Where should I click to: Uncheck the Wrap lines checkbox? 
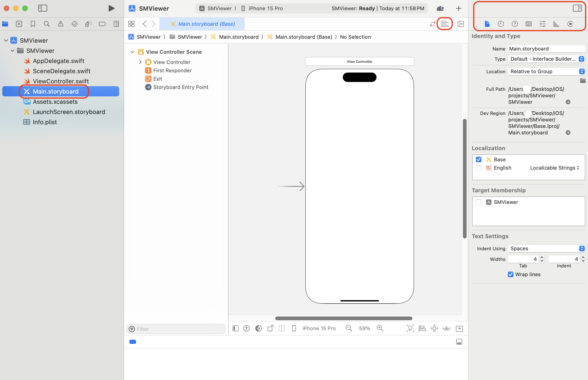click(511, 274)
